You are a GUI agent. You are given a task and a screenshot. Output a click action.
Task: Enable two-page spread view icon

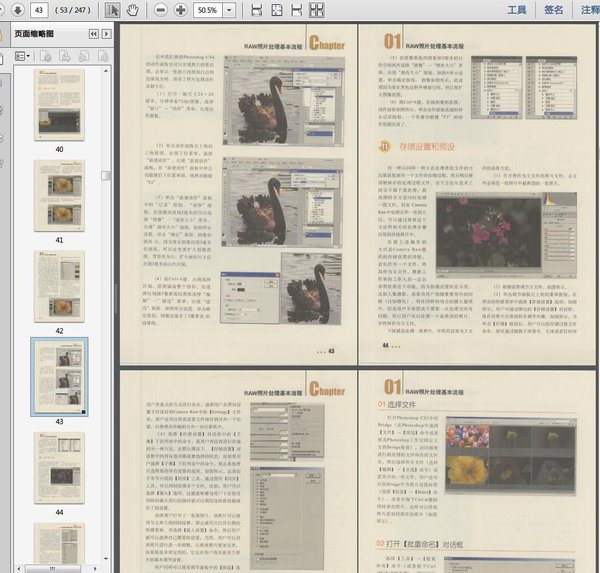(316, 9)
